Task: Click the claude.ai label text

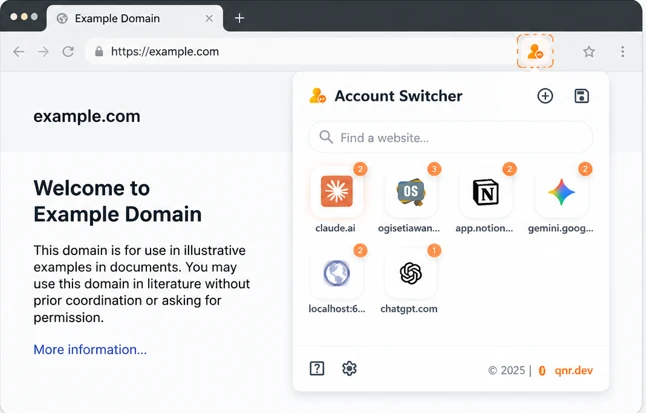Action: pos(335,228)
